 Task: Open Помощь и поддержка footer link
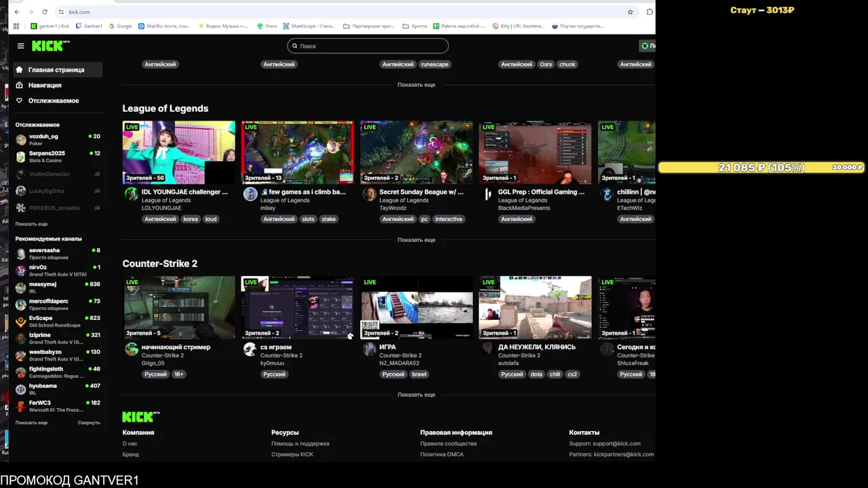300,443
